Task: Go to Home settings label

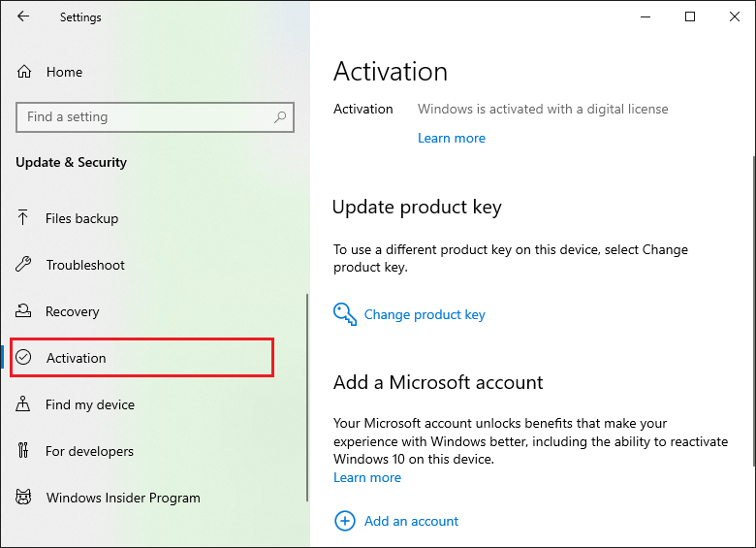Action: (x=64, y=72)
